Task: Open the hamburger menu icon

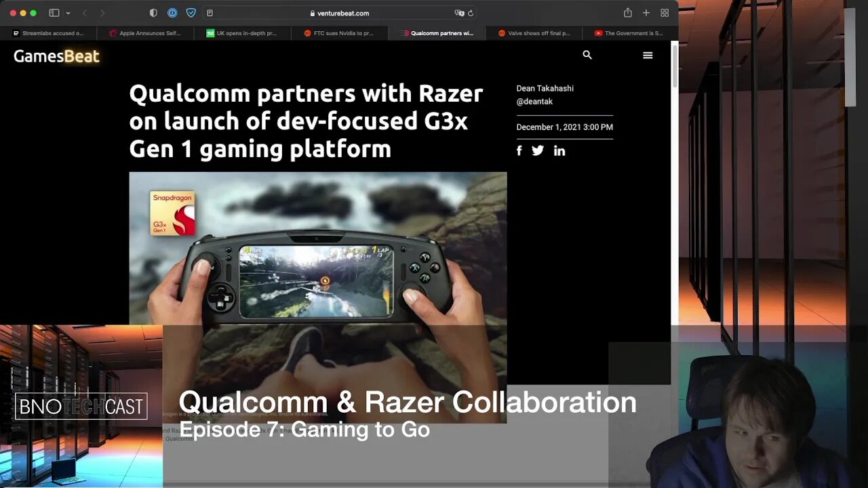Action: pos(648,56)
